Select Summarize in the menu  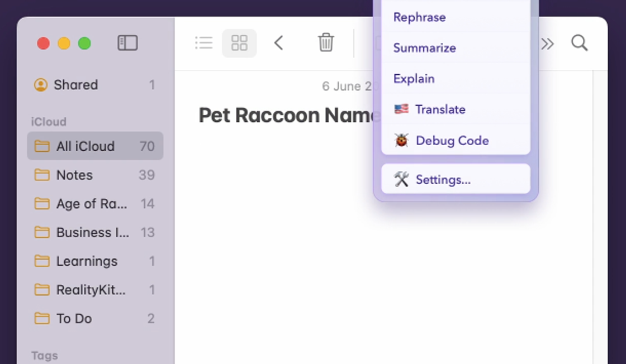point(424,48)
